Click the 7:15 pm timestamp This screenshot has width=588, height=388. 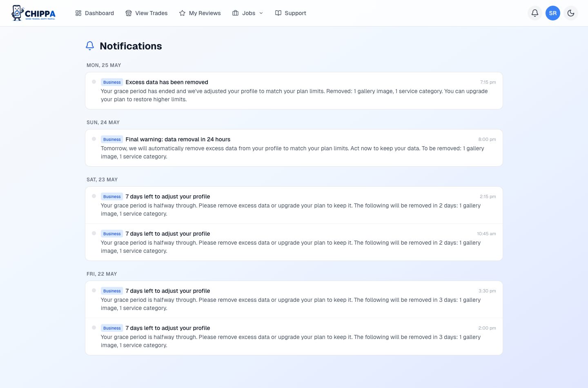[488, 82]
